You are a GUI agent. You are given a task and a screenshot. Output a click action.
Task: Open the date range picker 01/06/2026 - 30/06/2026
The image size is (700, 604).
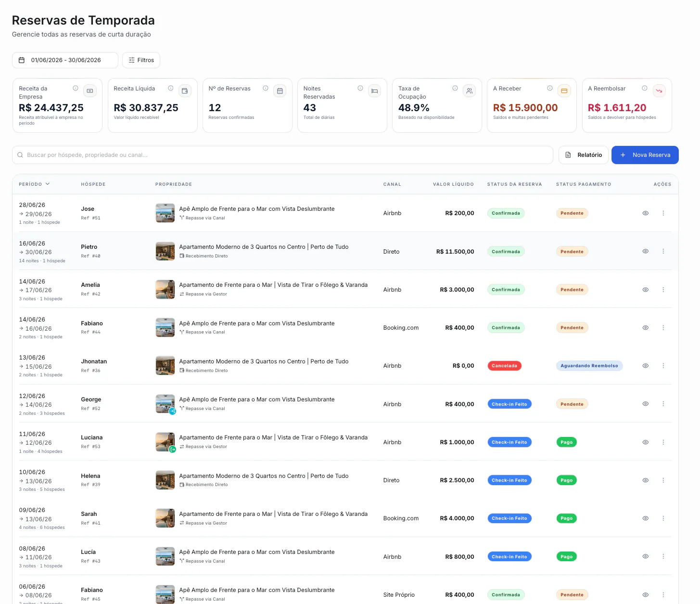[65, 60]
